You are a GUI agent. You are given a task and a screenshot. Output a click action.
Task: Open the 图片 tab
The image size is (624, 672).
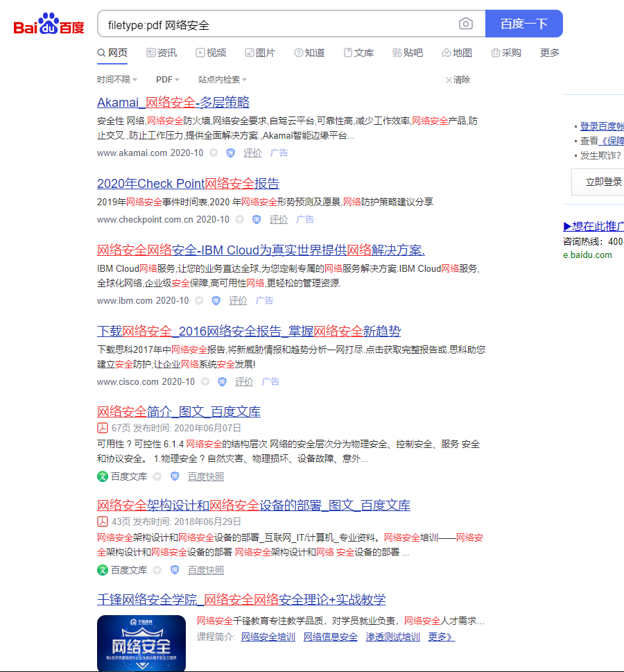pos(260,53)
